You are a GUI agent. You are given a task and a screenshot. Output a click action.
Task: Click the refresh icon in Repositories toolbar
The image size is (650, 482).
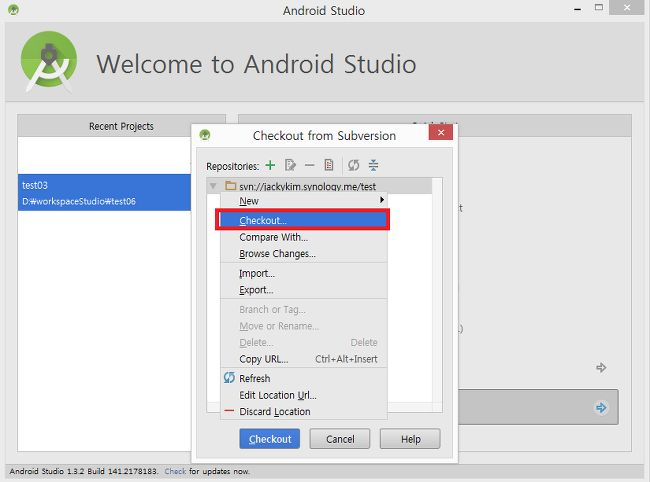pyautogui.click(x=354, y=165)
